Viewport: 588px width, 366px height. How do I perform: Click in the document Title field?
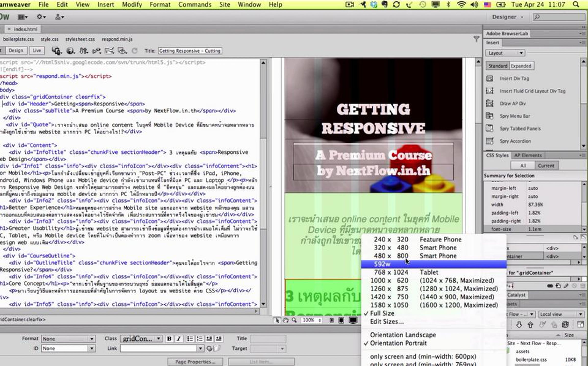[190, 51]
